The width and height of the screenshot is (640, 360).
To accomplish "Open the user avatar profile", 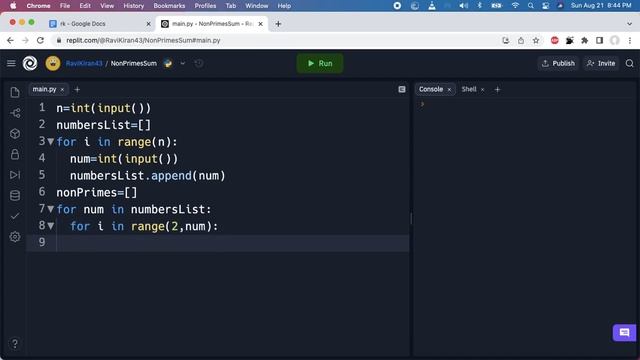I will click(53, 63).
